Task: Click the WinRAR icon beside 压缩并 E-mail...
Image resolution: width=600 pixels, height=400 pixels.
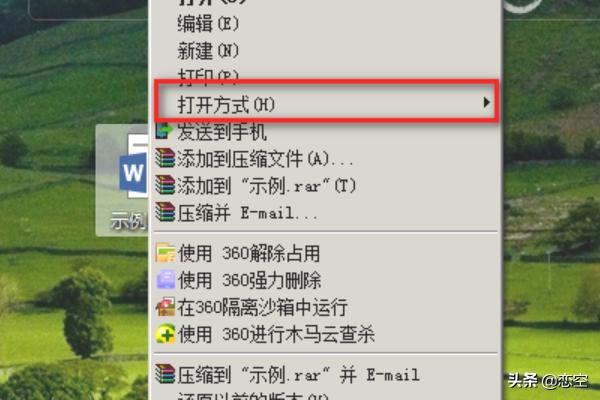Action: [165, 212]
